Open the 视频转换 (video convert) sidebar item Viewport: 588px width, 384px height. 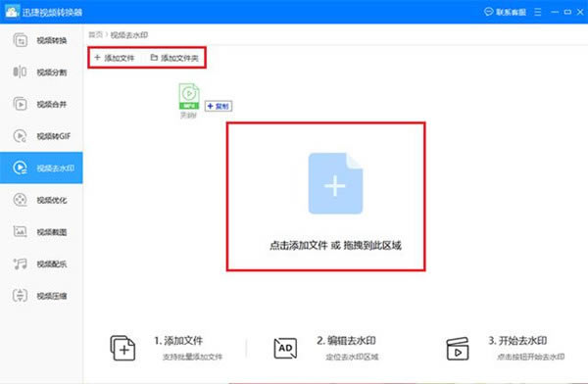41,40
